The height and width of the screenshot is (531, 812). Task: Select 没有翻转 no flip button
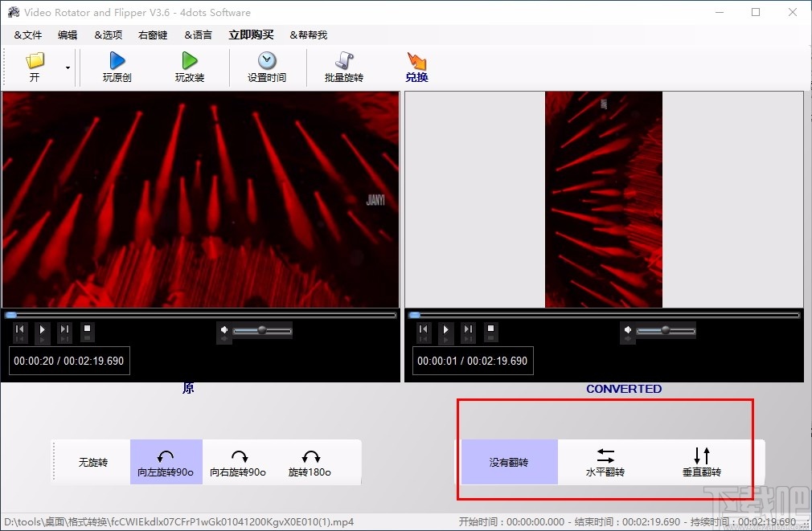pos(510,463)
